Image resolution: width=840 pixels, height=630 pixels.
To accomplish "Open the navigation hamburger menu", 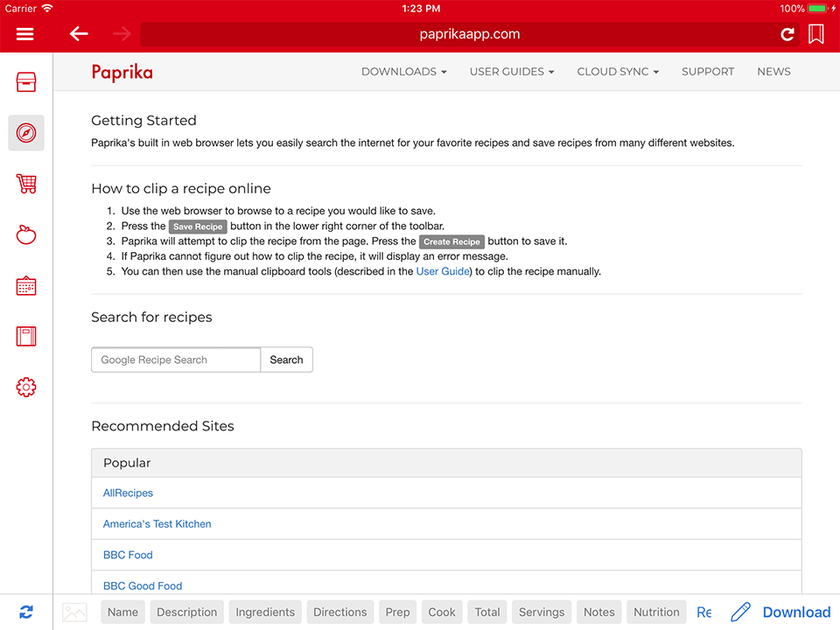I will tap(25, 34).
